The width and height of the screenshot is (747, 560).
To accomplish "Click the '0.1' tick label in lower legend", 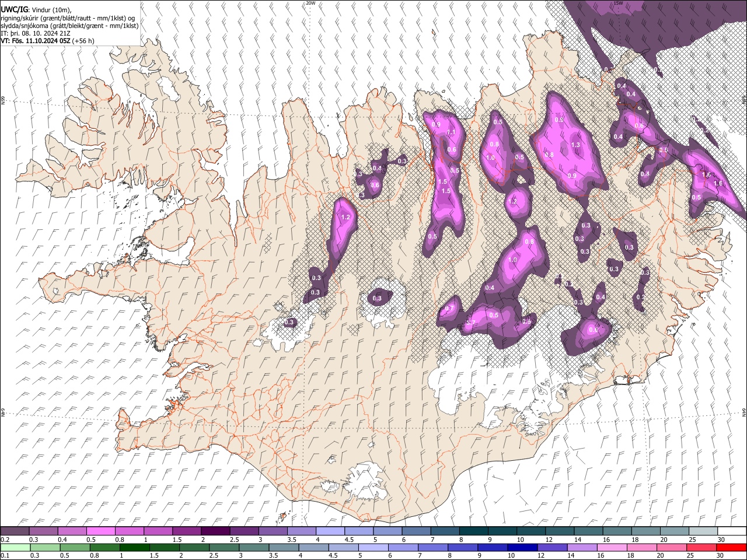I will pyautogui.click(x=4, y=556).
